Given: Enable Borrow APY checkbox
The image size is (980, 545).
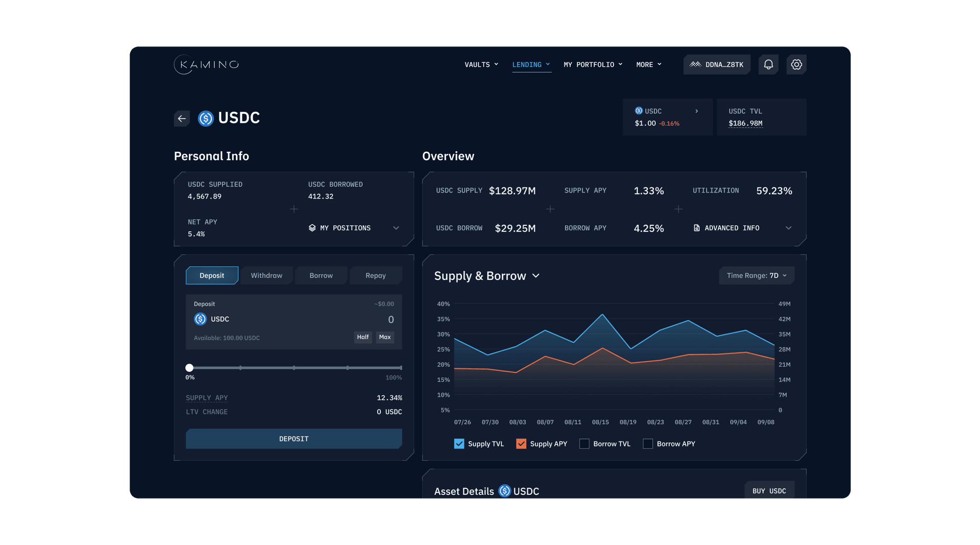Looking at the screenshot, I should pyautogui.click(x=648, y=444).
